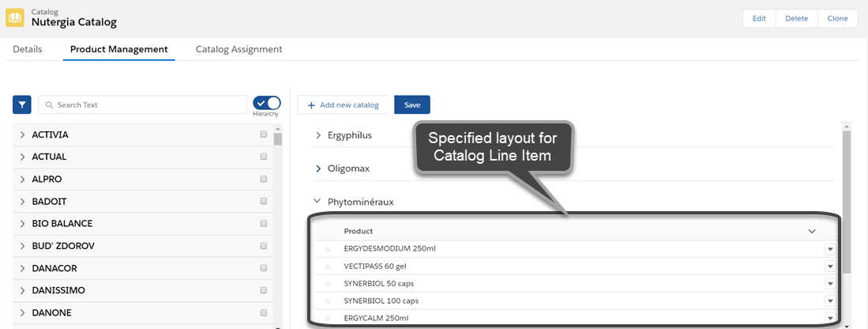Viewport: 868px width, 329px height.
Task: Expand the Oligomax catalog section
Action: [318, 168]
